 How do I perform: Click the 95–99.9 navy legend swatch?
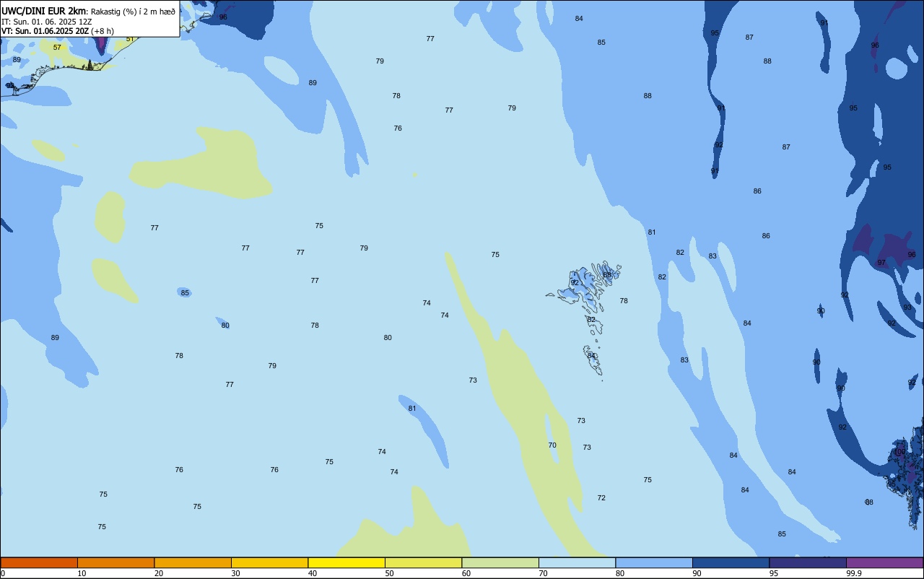click(x=808, y=562)
